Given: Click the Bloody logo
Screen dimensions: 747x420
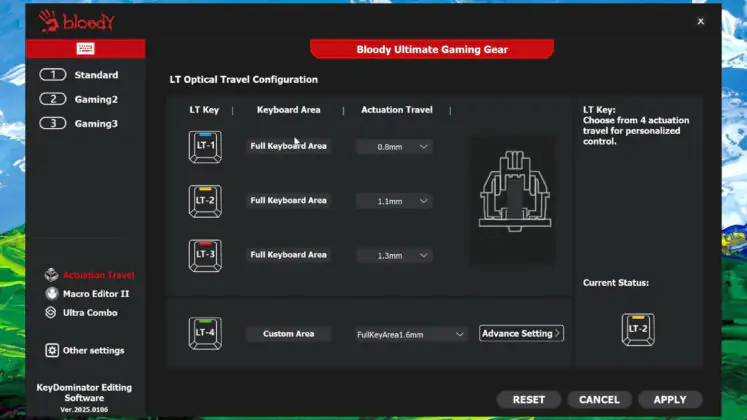Looking at the screenshot, I should [76, 21].
